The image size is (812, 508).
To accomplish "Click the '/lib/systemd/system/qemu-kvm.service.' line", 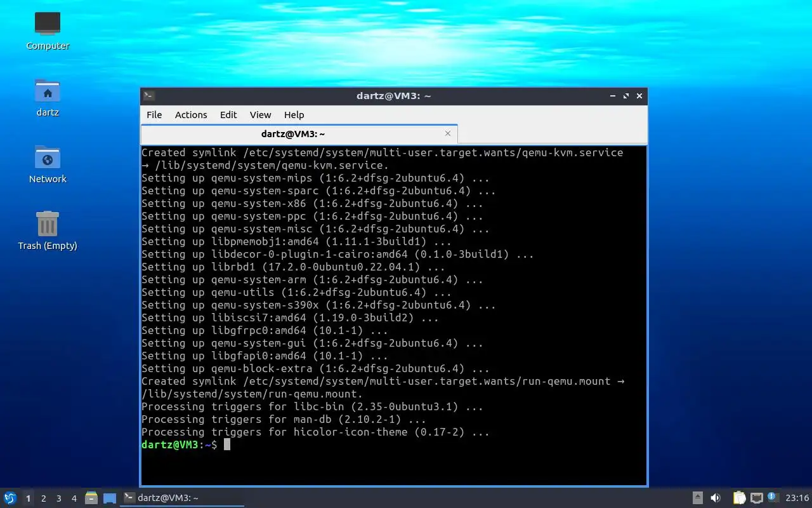I will coord(265,165).
